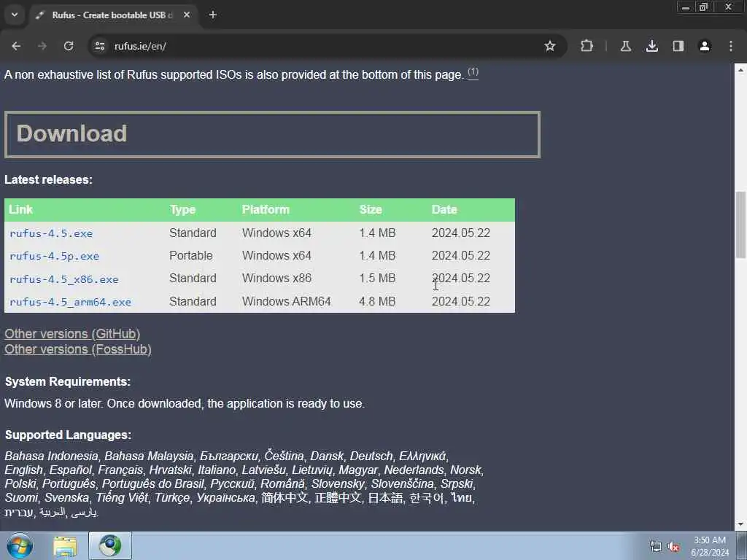
Task: Click the System Requirements heading
Action: 68,382
